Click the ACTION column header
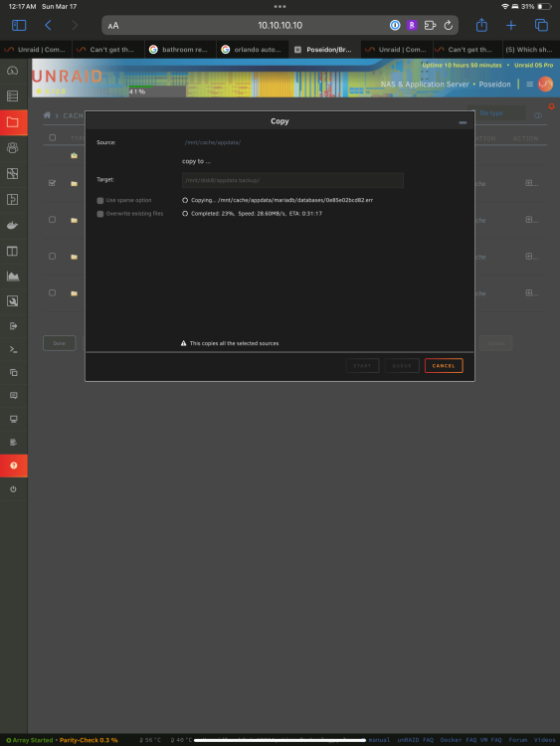The width and height of the screenshot is (560, 746). (x=525, y=138)
